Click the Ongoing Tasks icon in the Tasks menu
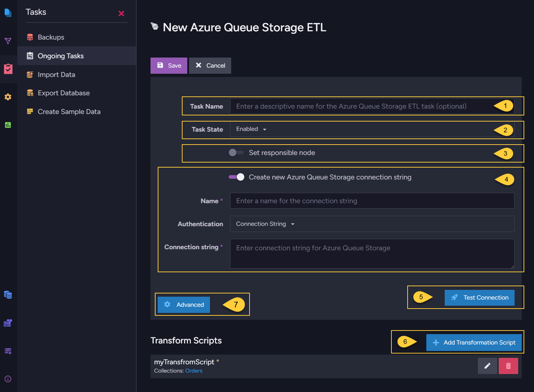The height and width of the screenshot is (392, 534). [30, 56]
